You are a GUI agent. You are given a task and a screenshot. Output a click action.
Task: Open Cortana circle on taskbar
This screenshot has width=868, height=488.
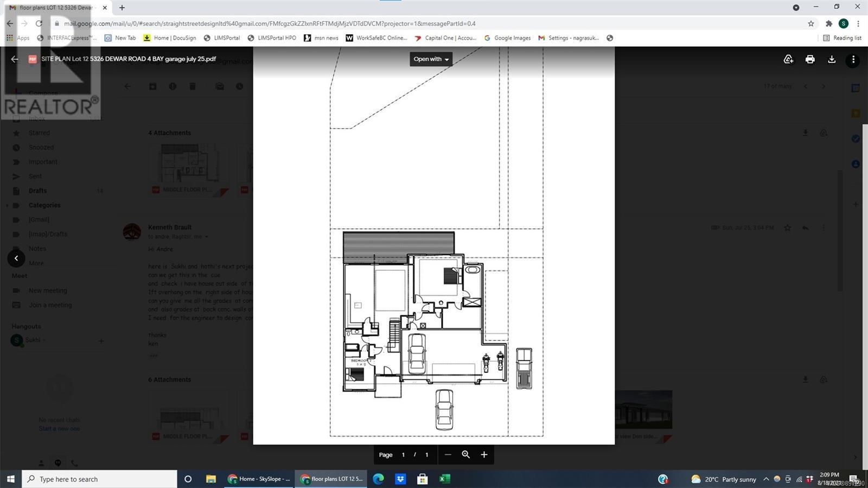[188, 479]
